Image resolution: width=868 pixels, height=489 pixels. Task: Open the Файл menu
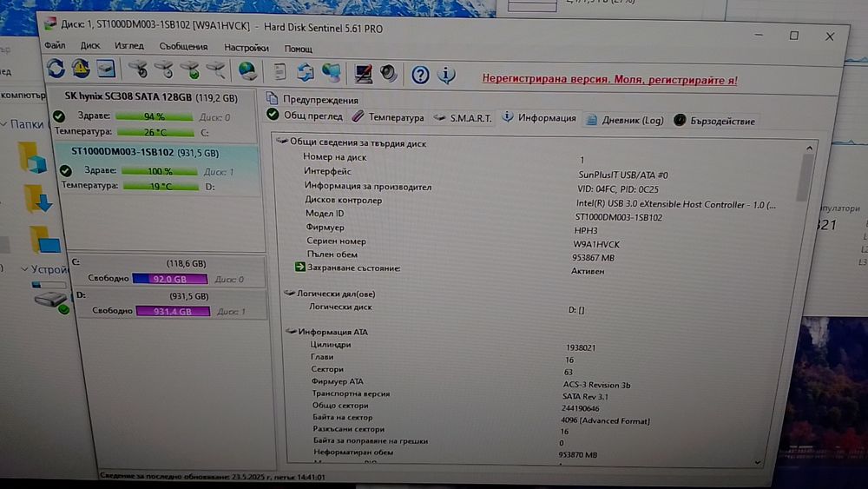55,45
